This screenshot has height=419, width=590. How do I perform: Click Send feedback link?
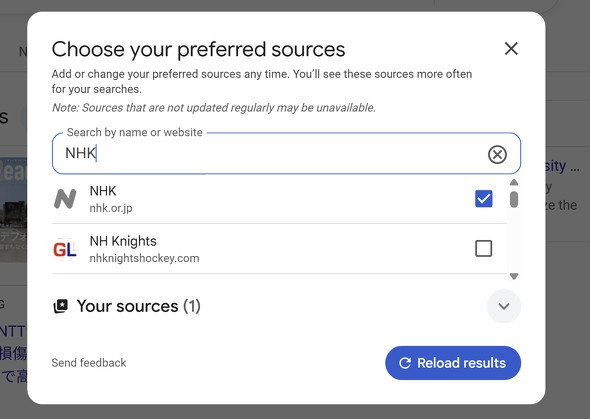pyautogui.click(x=89, y=363)
